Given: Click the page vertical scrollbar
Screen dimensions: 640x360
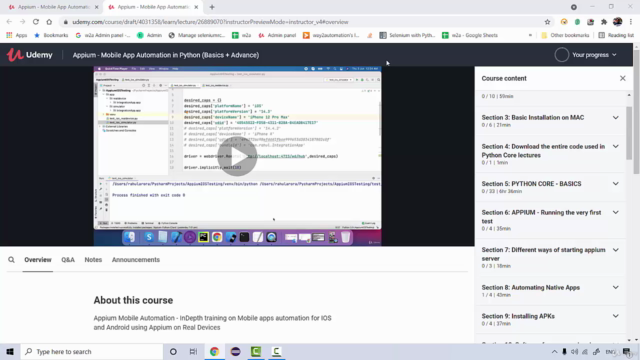Looking at the screenshot, I should pos(636,112).
